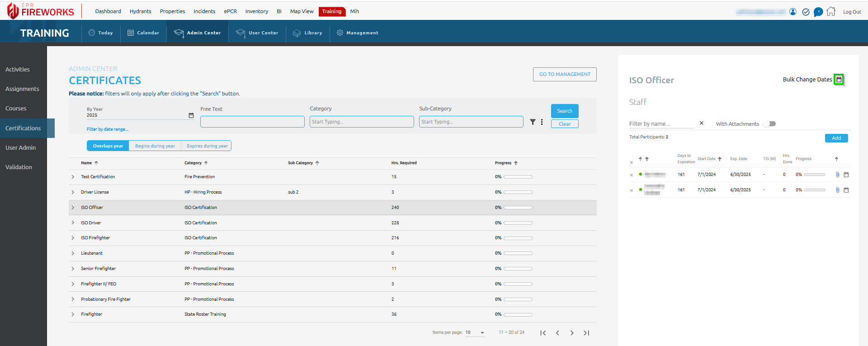
Task: Open the chat notifications bubble icon
Action: coord(818,12)
